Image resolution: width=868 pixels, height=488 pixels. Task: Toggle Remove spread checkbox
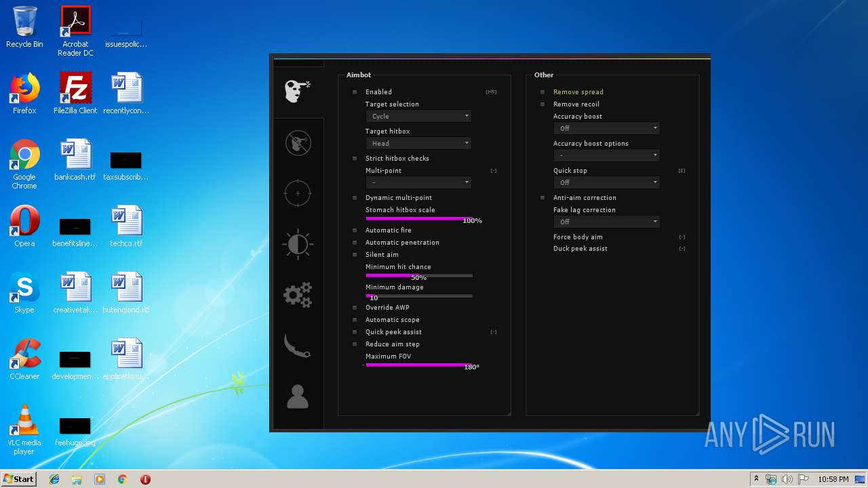[542, 91]
